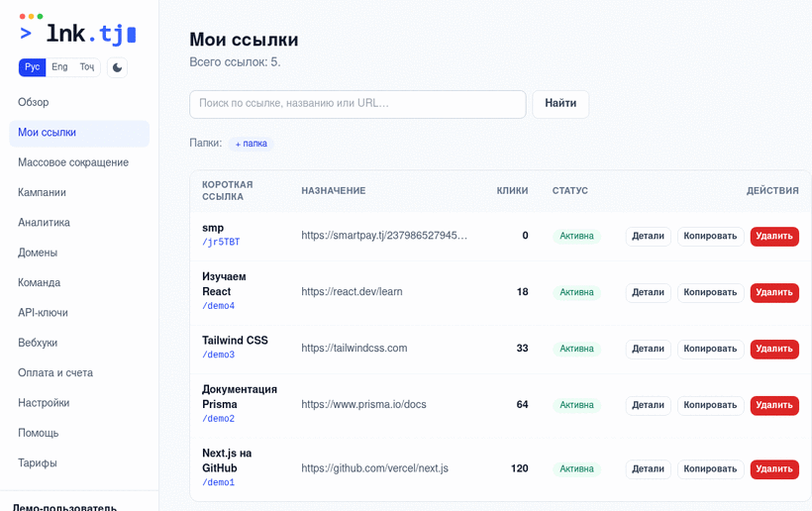The image size is (812, 511).
Task: Open Детали for Документация Prisma
Action: click(x=648, y=405)
